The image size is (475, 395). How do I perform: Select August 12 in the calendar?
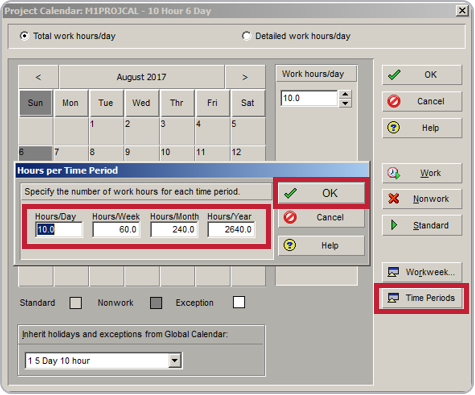[x=248, y=153]
